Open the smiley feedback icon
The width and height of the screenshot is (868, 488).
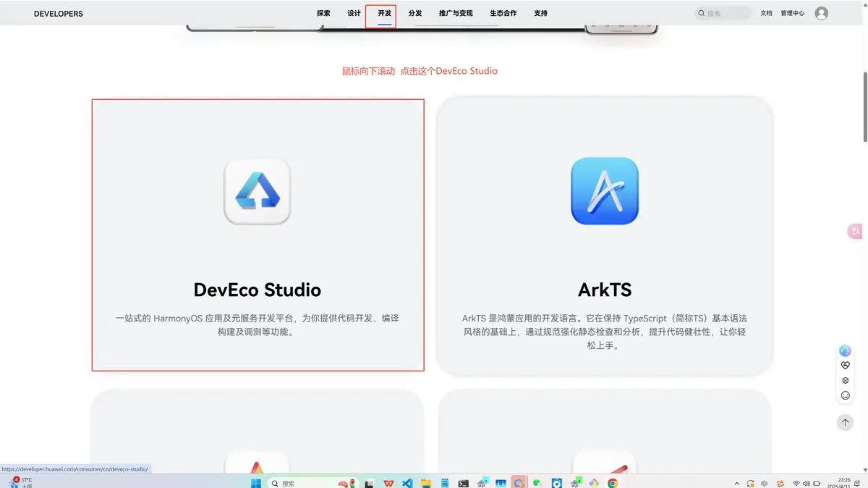coord(845,395)
